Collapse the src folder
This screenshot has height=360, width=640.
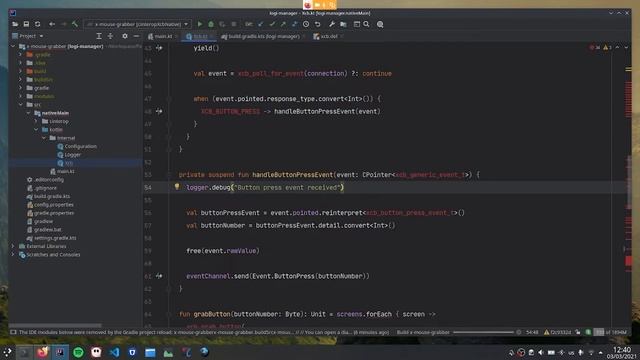pyautogui.click(x=20, y=105)
